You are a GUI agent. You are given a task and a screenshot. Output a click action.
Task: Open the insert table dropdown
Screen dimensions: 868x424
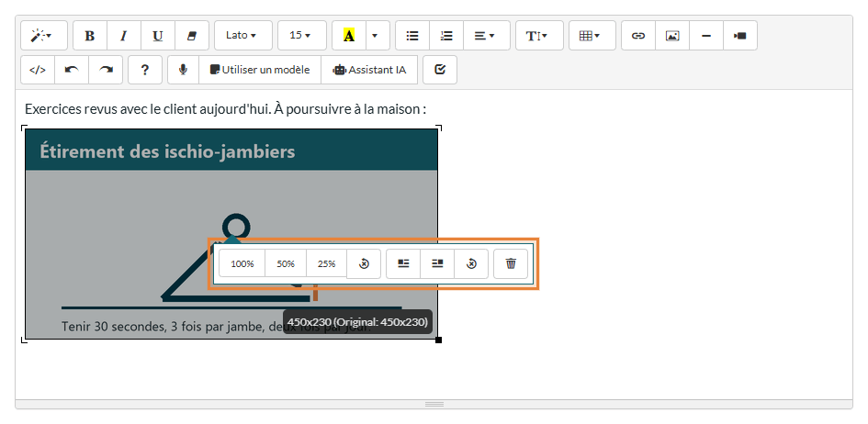tap(592, 36)
